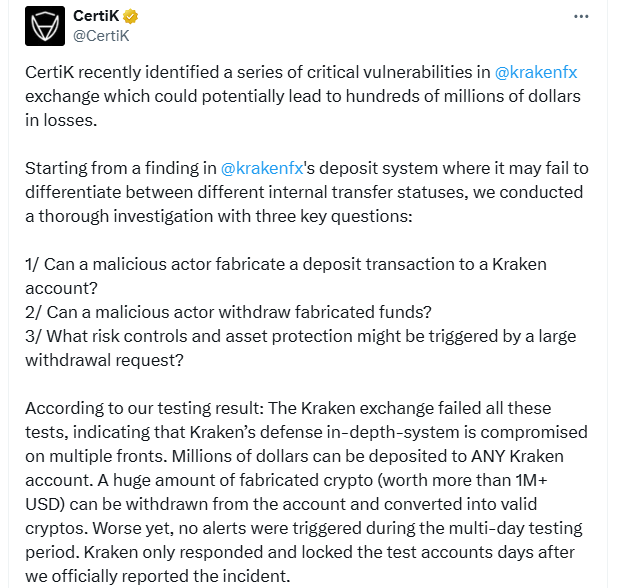Click the line starting "differentiate between different internal"
617x588 pixels.
tap(304, 192)
